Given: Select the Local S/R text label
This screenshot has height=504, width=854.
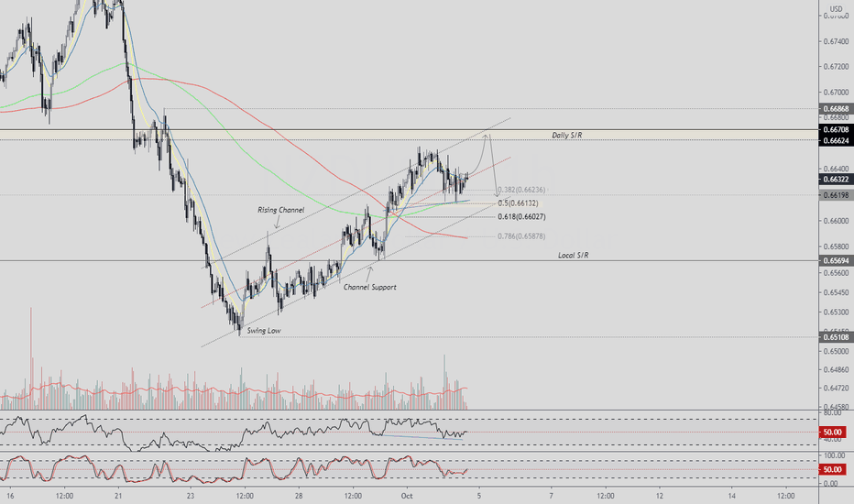Looking at the screenshot, I should pyautogui.click(x=573, y=255).
